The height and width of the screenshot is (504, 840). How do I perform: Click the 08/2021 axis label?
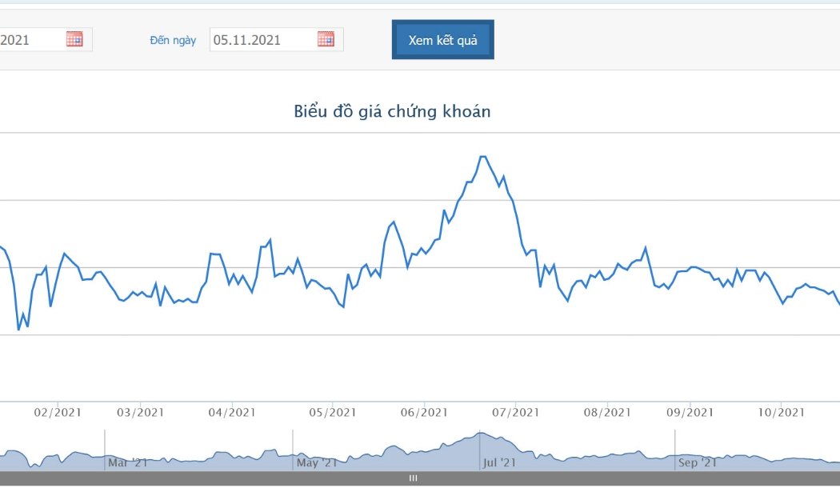[607, 413]
